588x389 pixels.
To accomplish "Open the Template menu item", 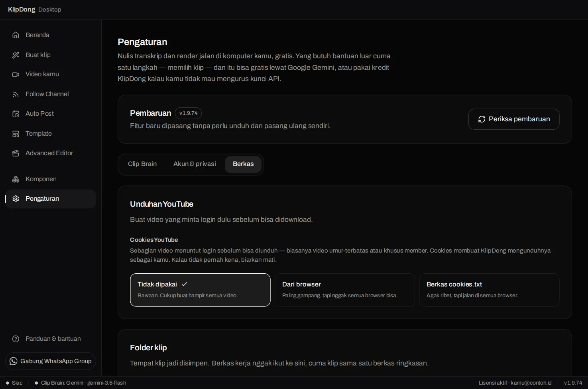I will (51, 134).
